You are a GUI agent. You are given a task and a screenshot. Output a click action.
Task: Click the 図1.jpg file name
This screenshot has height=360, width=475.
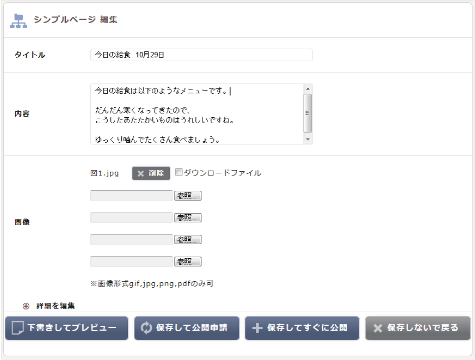point(105,173)
